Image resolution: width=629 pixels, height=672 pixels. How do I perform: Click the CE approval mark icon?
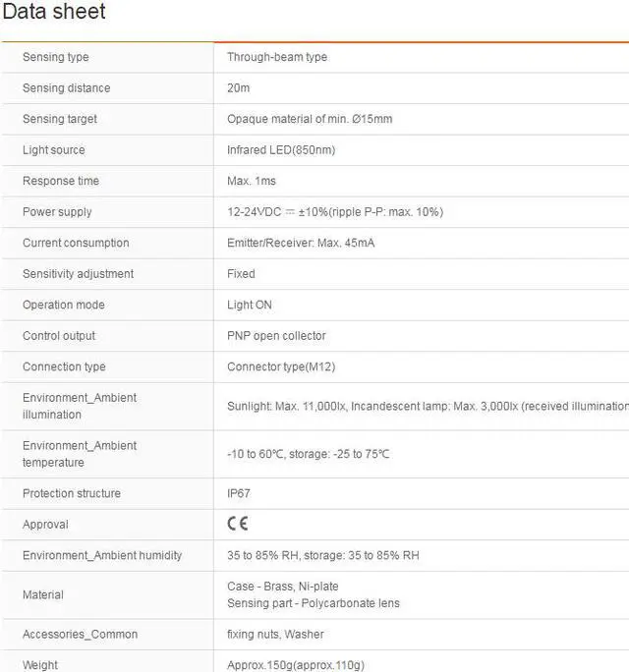tap(238, 525)
